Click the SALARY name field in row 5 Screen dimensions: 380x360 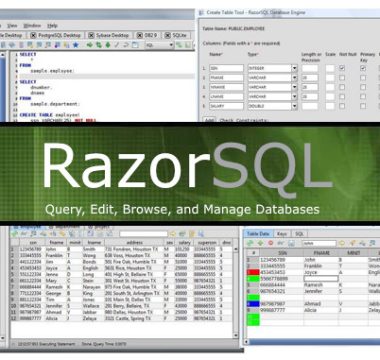coord(226,106)
